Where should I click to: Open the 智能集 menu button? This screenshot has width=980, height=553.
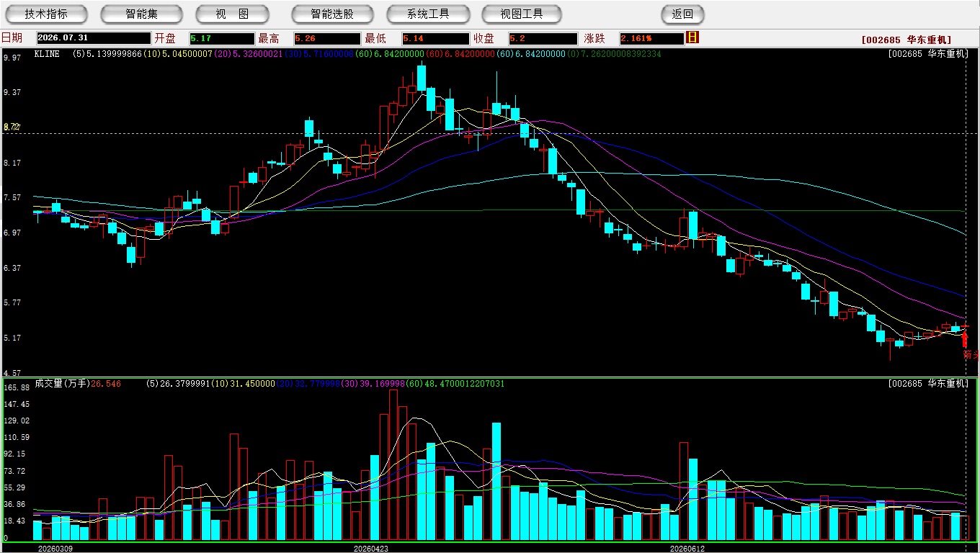[141, 14]
